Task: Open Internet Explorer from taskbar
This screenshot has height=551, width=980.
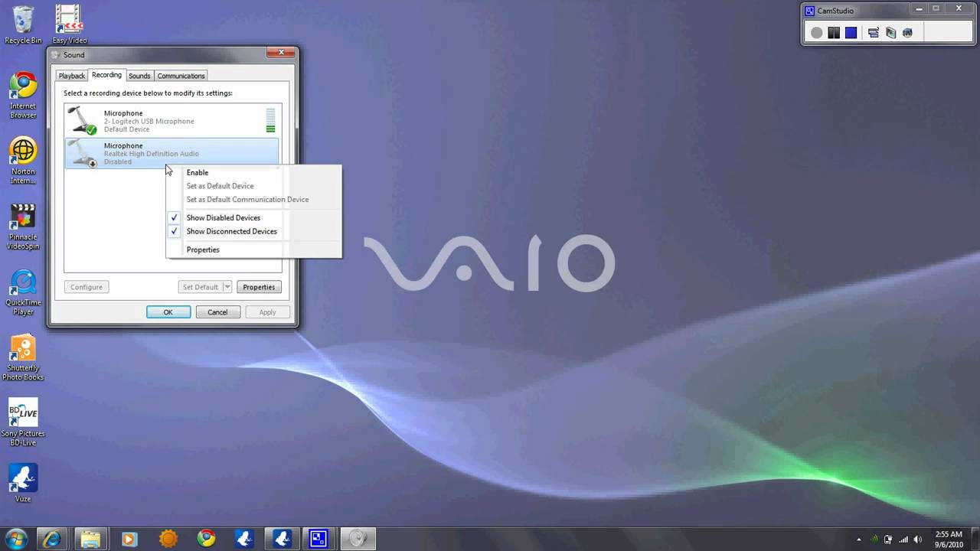Action: click(x=52, y=539)
